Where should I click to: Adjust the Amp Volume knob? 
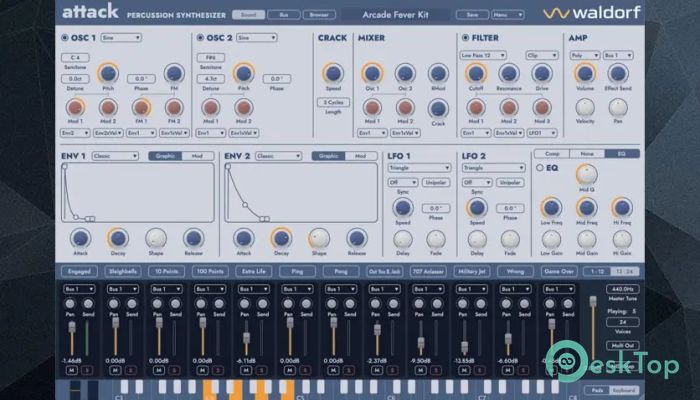(x=585, y=73)
